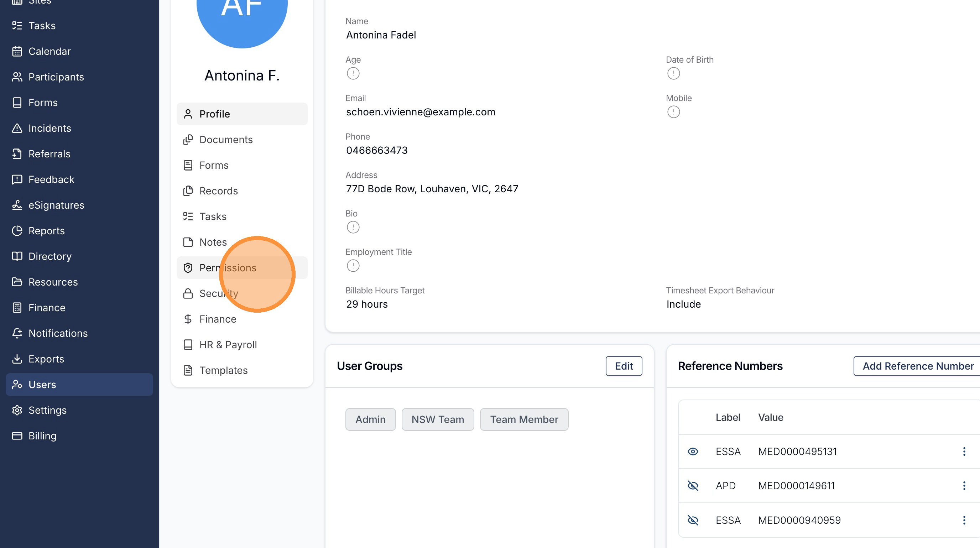Screen dimensions: 980x548
Task: Open the user's Tasks tab
Action: tap(242, 216)
